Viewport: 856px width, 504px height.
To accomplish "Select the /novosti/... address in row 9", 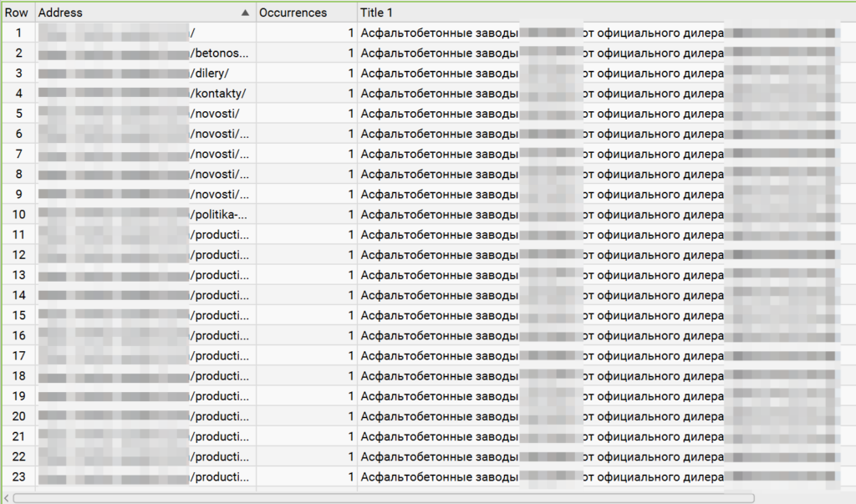I will pos(220,195).
